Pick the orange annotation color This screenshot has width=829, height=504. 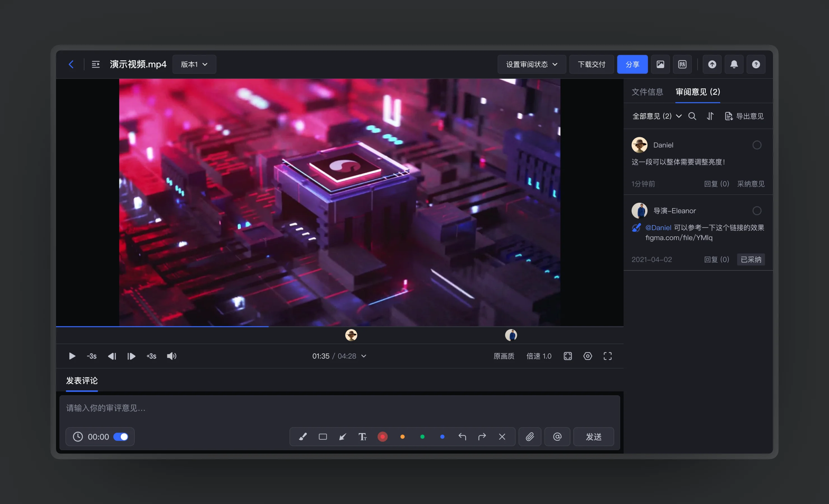[402, 436]
